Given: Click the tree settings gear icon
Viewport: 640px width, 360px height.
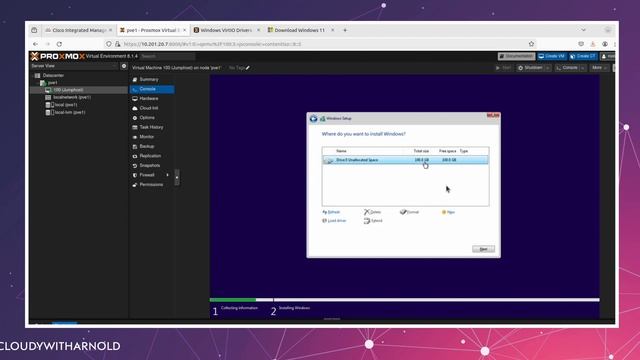Looking at the screenshot, I should pos(124,66).
